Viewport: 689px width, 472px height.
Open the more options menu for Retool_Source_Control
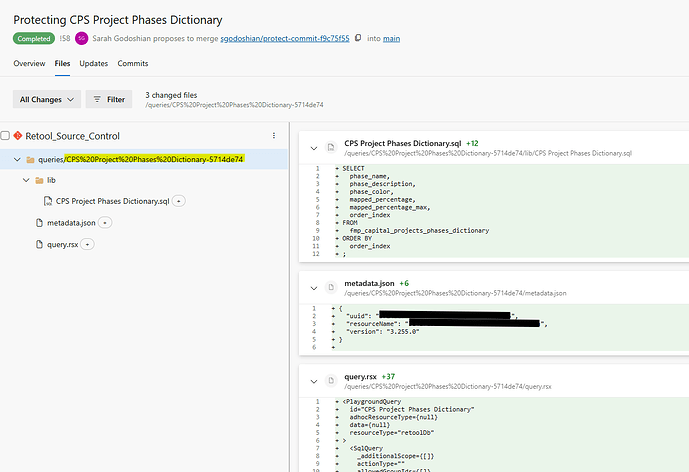[x=273, y=135]
